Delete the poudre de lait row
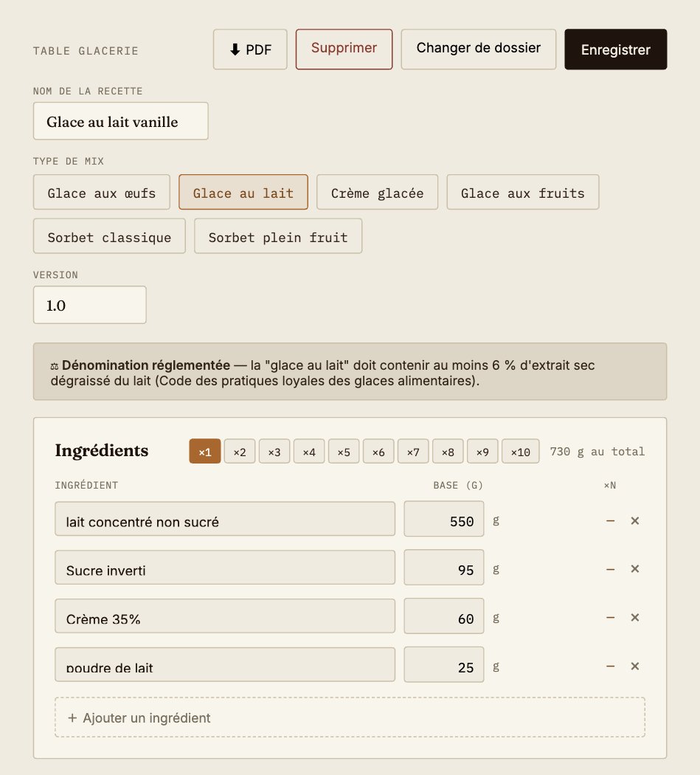The height and width of the screenshot is (775, 700). (635, 666)
